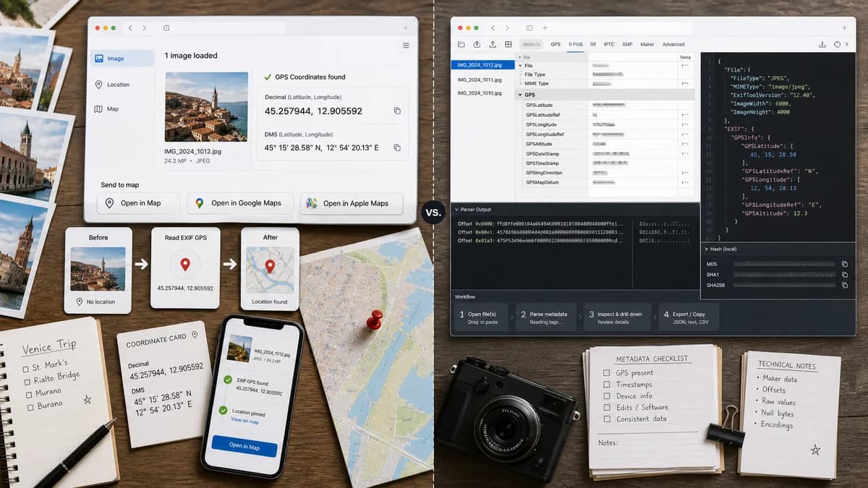The image size is (868, 488).
Task: Click Open in Apple Maps button
Action: [351, 203]
